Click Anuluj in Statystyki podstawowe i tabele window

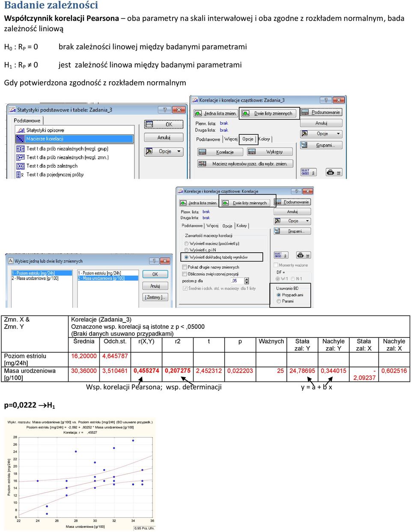click(164, 137)
